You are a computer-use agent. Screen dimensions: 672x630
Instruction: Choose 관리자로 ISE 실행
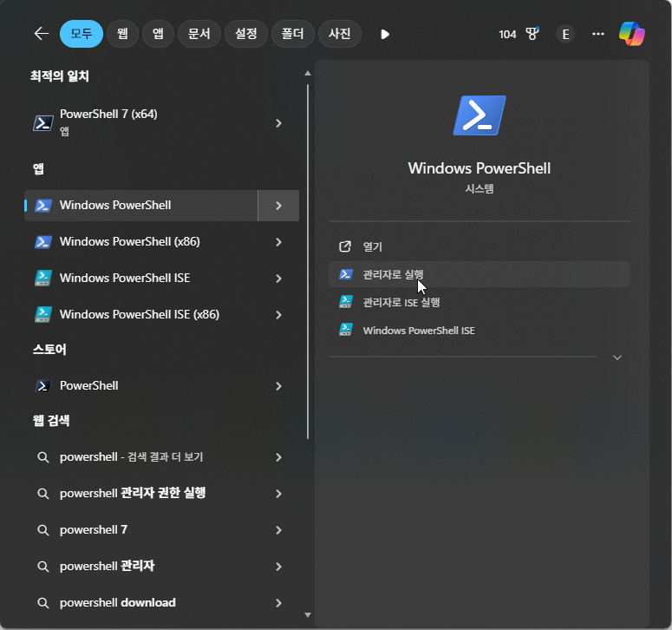480,302
